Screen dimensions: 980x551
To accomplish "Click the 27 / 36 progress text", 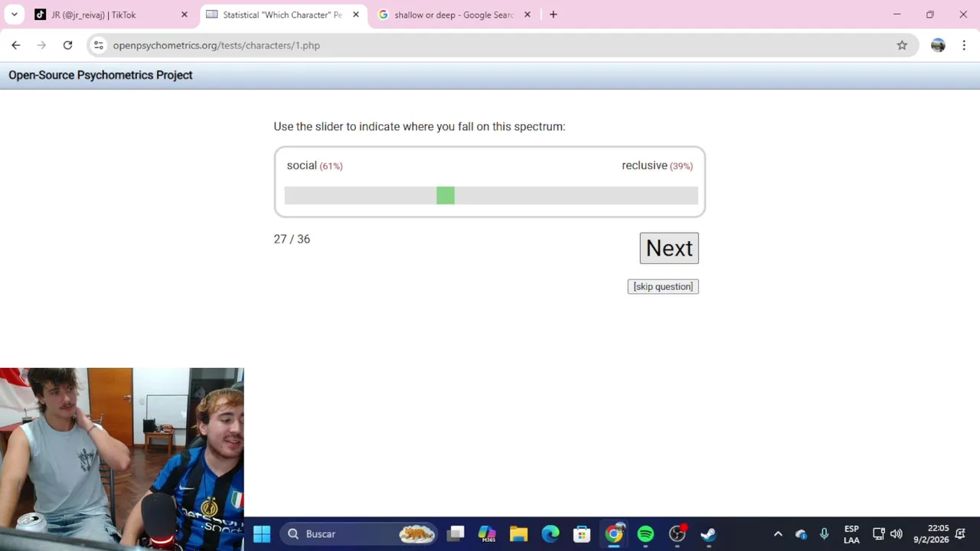I will 292,239.
